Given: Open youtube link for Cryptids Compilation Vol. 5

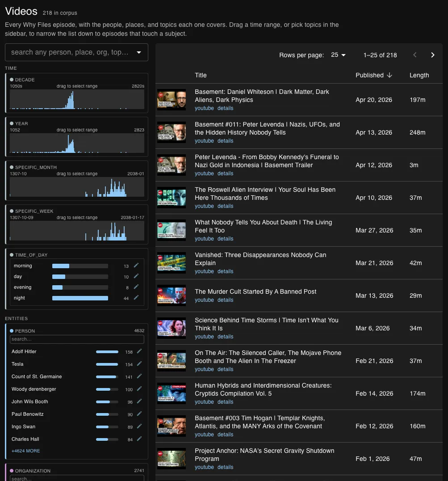Looking at the screenshot, I should (x=205, y=402).
